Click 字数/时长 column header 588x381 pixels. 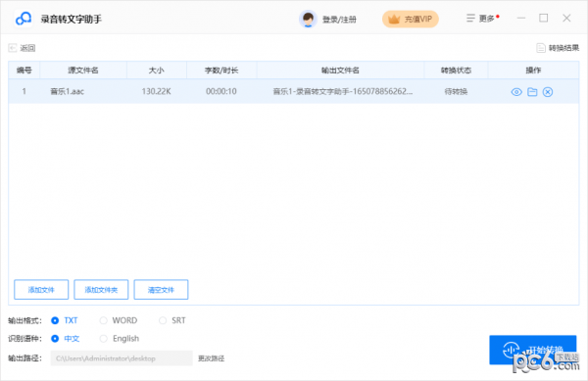tap(221, 71)
